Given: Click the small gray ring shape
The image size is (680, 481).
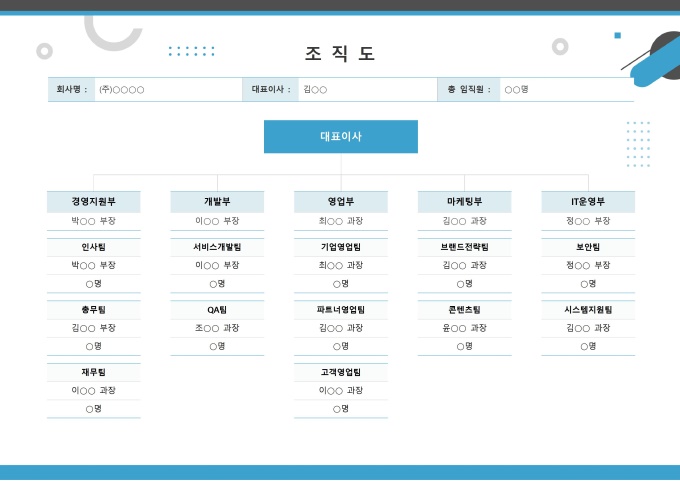Looking at the screenshot, I should 44,51.
